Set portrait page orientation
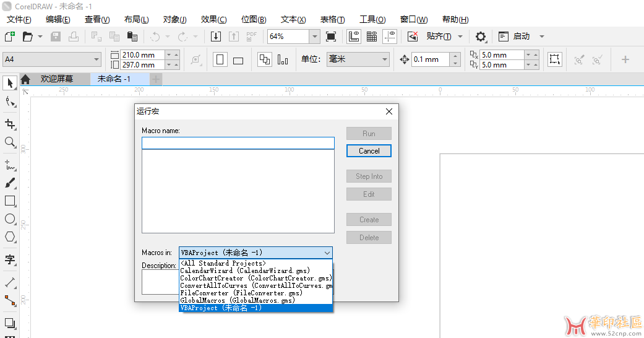 pos(220,59)
